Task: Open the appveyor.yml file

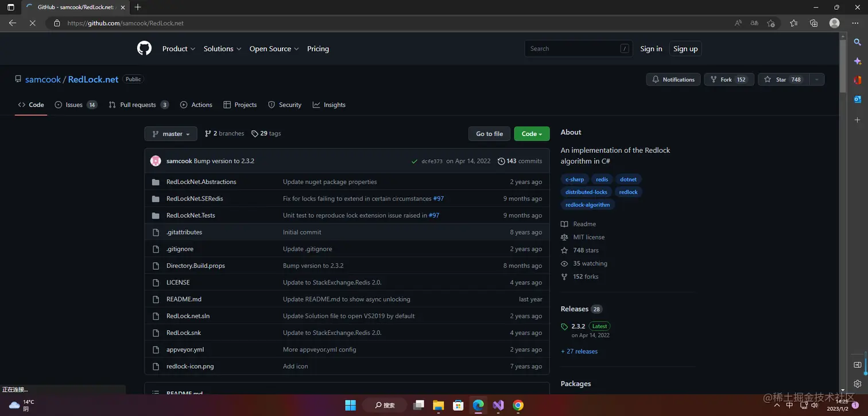Action: click(x=185, y=349)
